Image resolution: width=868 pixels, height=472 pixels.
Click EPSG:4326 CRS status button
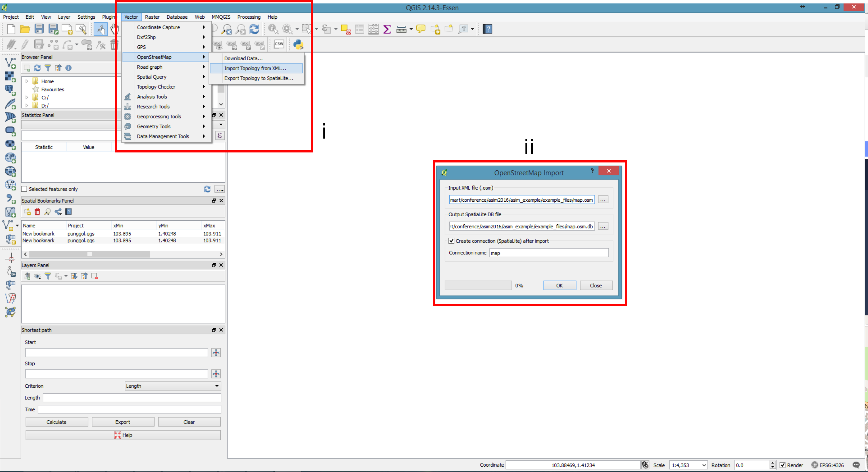pos(827,465)
